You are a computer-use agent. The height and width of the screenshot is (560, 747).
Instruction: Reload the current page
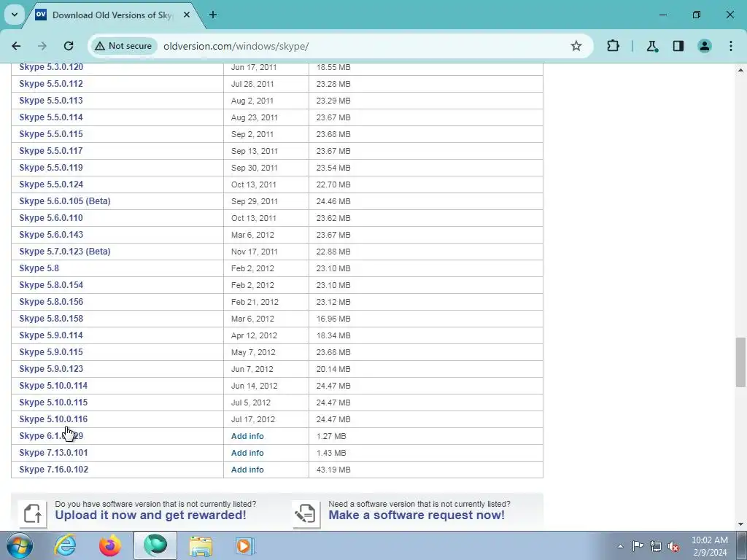[69, 46]
